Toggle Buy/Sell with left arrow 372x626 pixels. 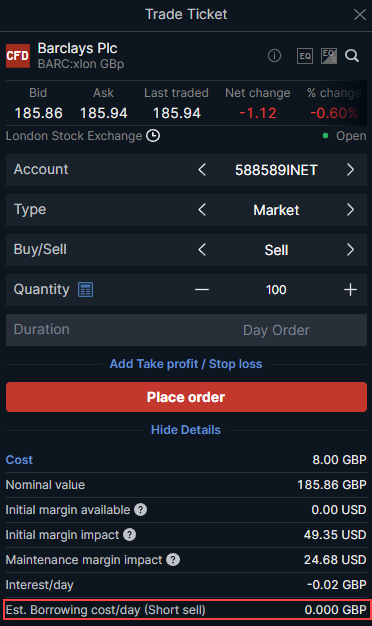(202, 250)
